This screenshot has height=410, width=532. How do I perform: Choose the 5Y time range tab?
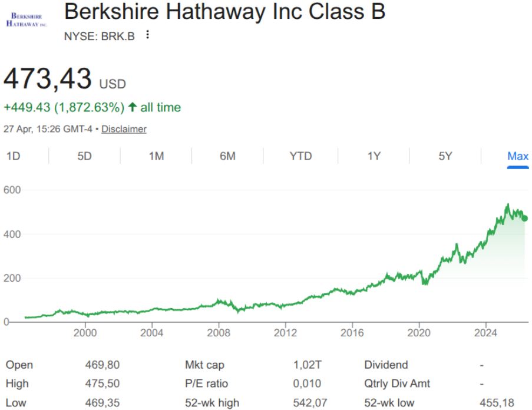click(445, 156)
